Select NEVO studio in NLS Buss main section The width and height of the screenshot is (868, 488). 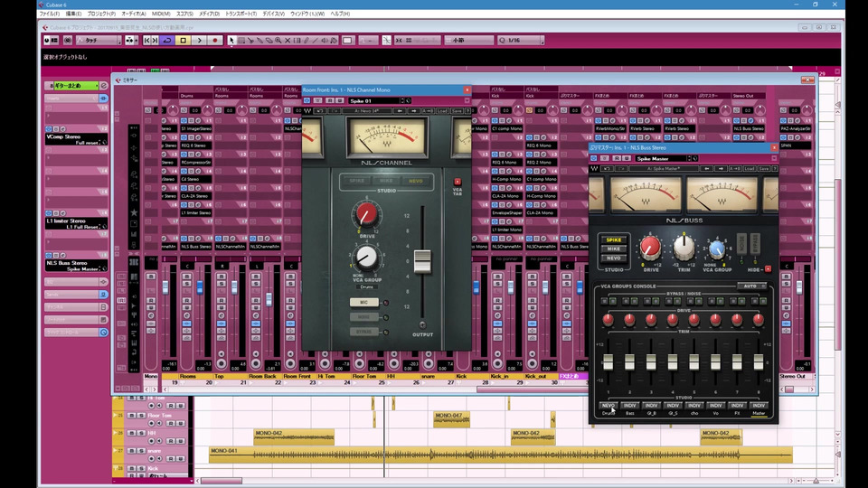613,258
